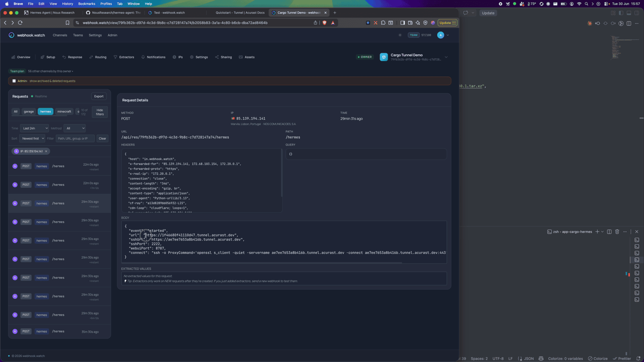
Task: Open the Response tab
Action: 72,57
